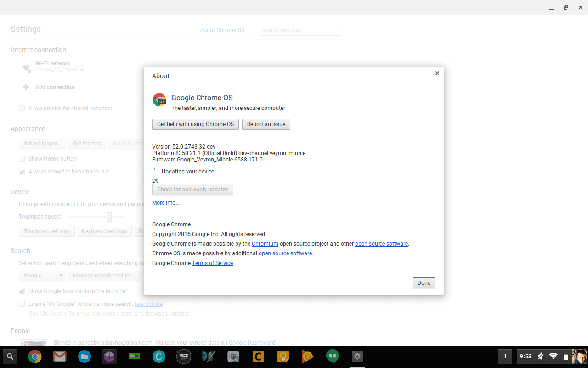Viewport: 588px width, 368px height.
Task: Open the Terms of Service link
Action: pyautogui.click(x=212, y=263)
